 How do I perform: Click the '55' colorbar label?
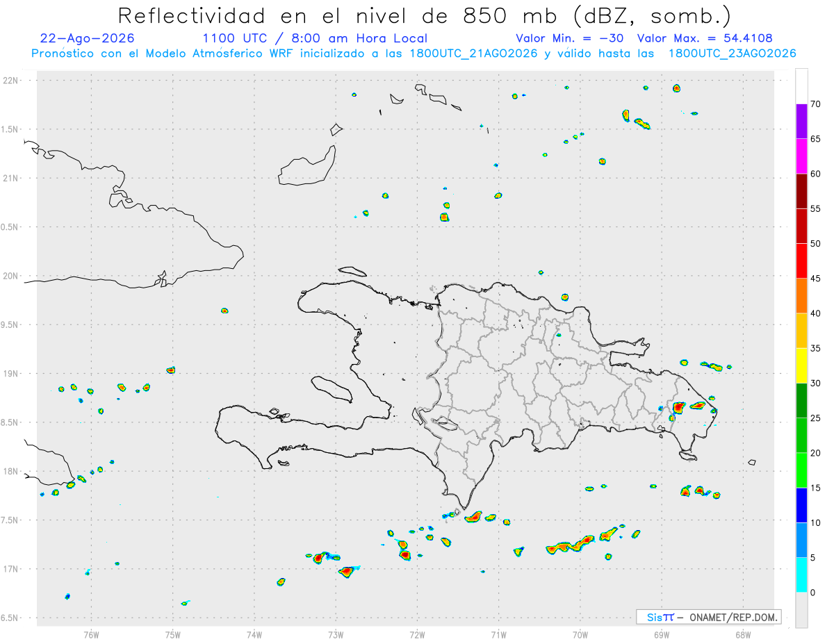(x=816, y=208)
